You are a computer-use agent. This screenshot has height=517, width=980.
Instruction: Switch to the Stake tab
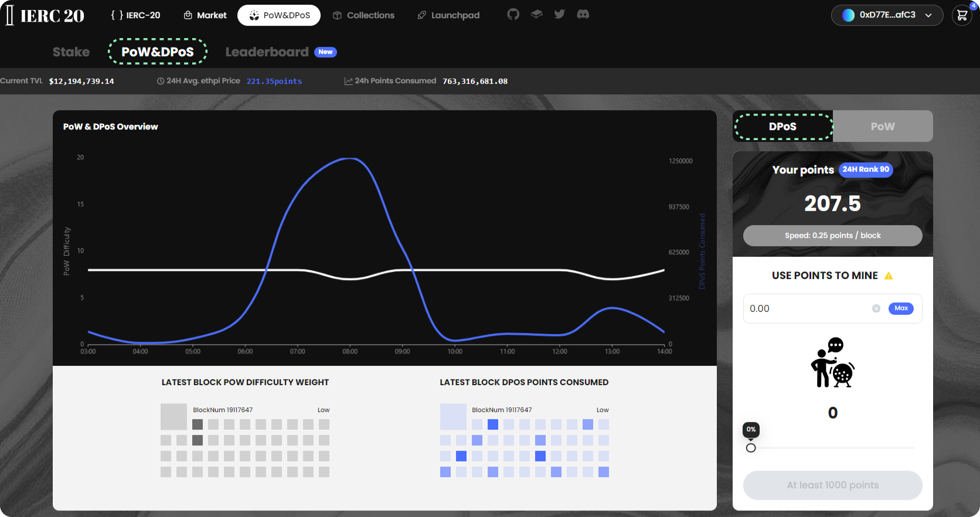71,52
